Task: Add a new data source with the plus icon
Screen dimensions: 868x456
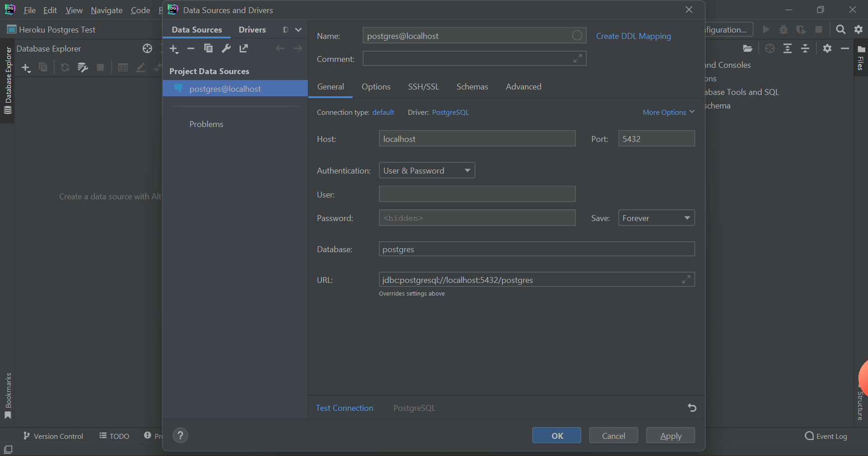Action: 174,49
